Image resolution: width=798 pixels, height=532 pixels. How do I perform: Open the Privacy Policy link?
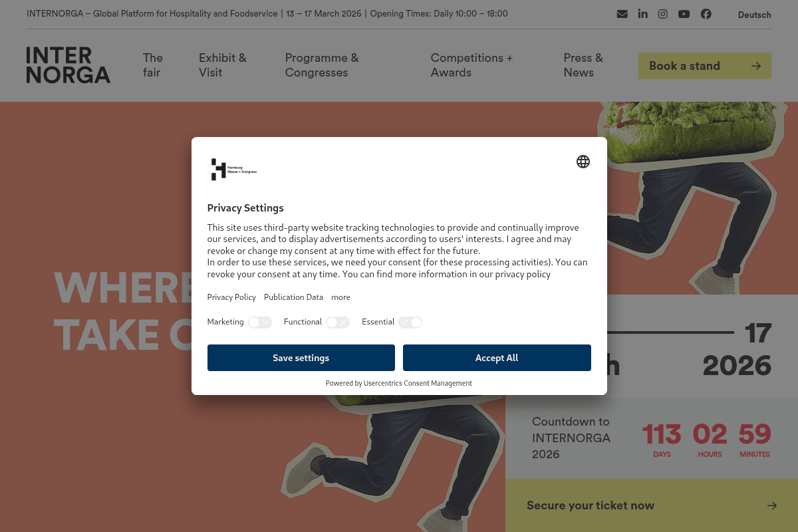coord(231,297)
